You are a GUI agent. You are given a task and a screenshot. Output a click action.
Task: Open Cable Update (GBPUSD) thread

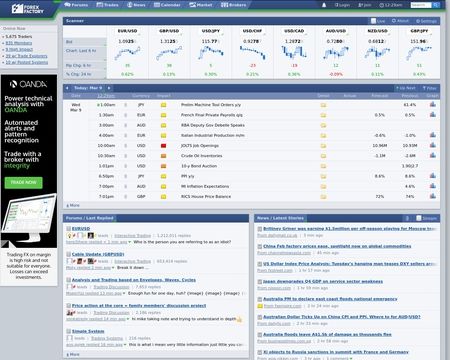coord(98,254)
